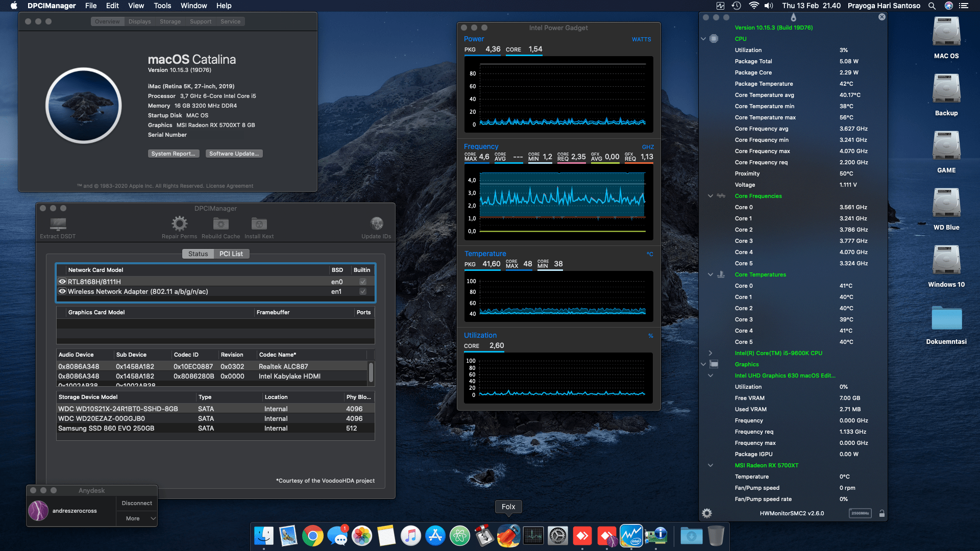Collapse the CPU section in HWMonitorSMC2
980x551 pixels.
point(703,38)
